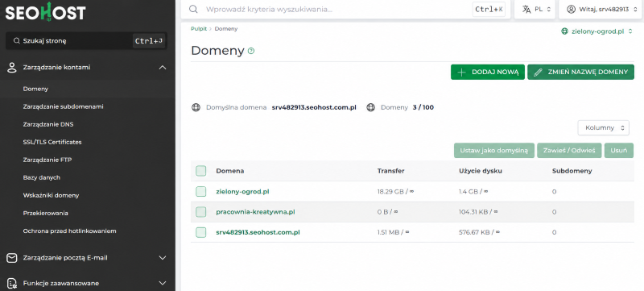The width and height of the screenshot is (644, 291).
Task: Expand the Zarządzanie pocztą E-mail section
Action: point(163,258)
